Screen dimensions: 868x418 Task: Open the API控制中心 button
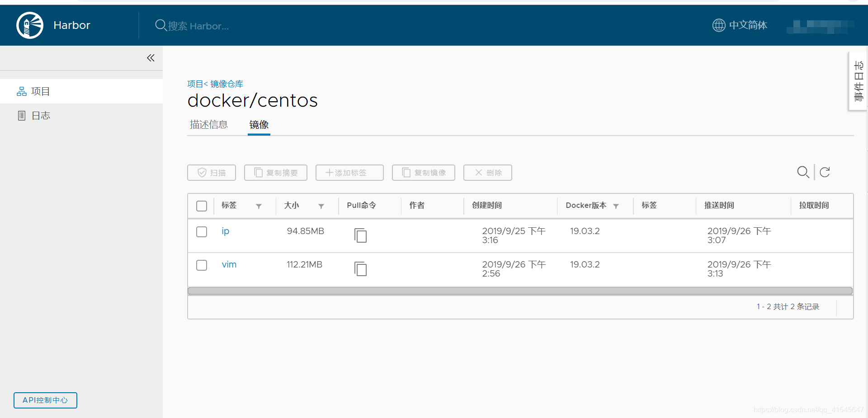(45, 400)
